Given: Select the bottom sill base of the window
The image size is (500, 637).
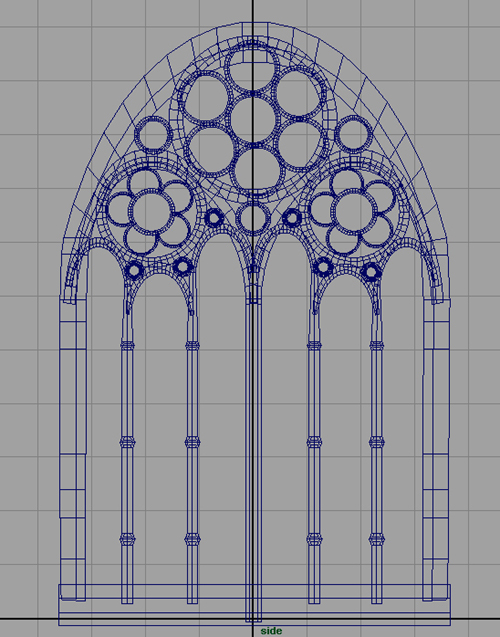Looking at the screenshot, I should [x=254, y=605].
